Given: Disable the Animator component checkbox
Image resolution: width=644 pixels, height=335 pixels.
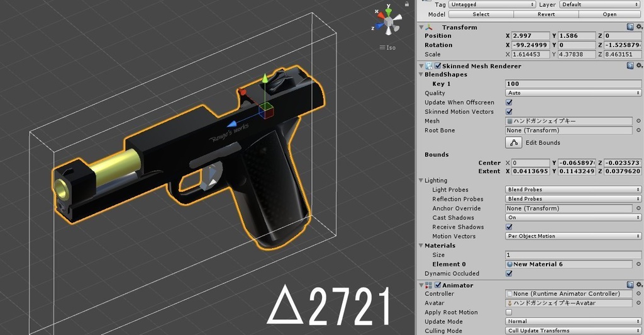Looking at the screenshot, I should click(x=438, y=285).
